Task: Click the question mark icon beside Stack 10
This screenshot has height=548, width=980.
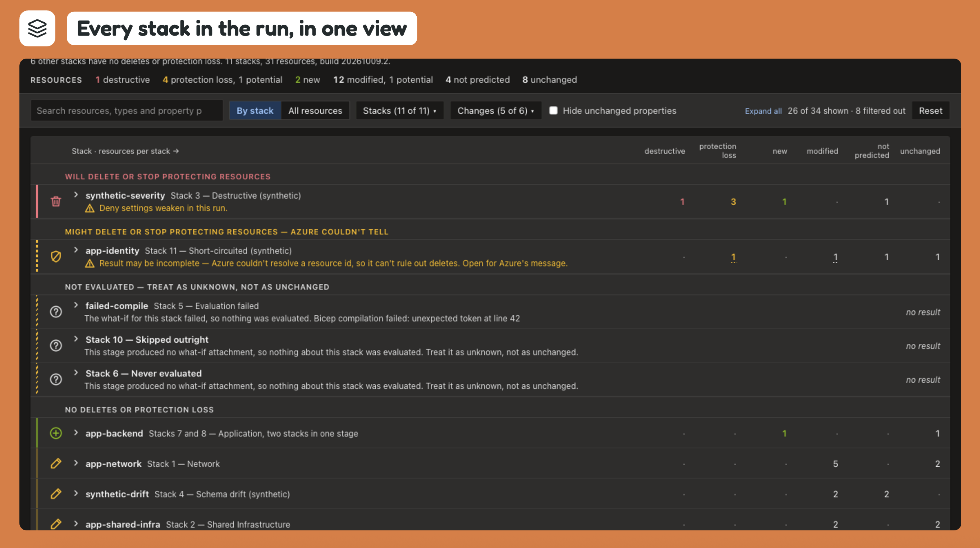Action: 56,346
